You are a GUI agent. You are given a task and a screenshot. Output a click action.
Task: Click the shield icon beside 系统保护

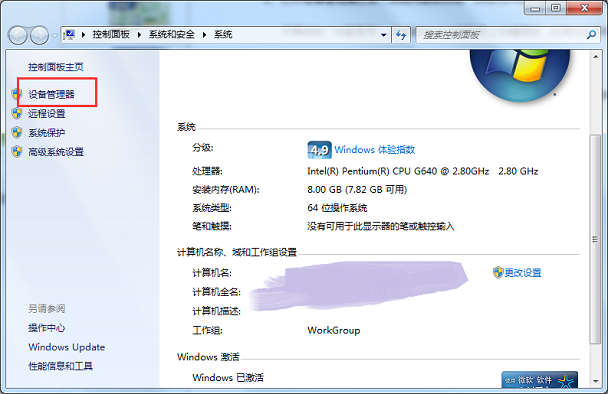point(17,133)
